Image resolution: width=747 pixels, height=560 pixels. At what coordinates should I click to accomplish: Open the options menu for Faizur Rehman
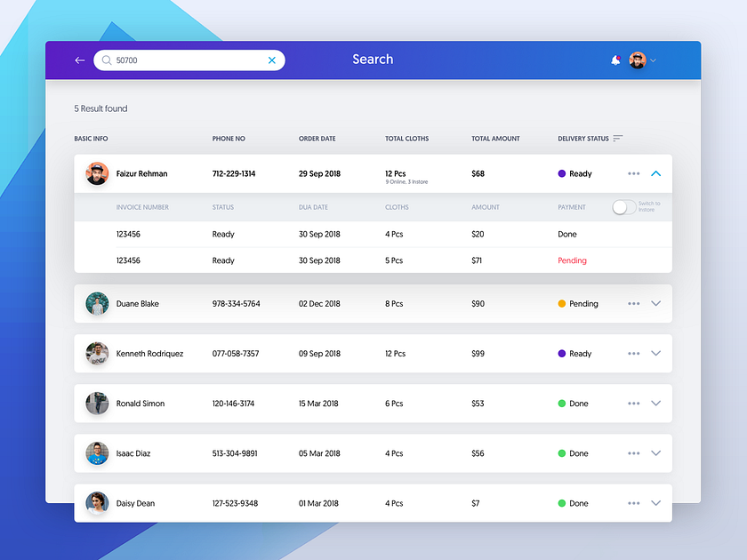pyautogui.click(x=633, y=173)
